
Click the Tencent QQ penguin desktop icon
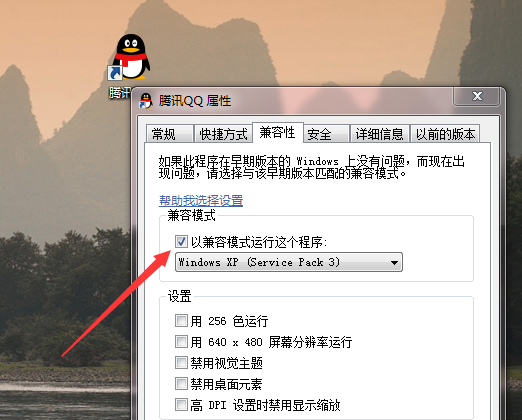131,57
